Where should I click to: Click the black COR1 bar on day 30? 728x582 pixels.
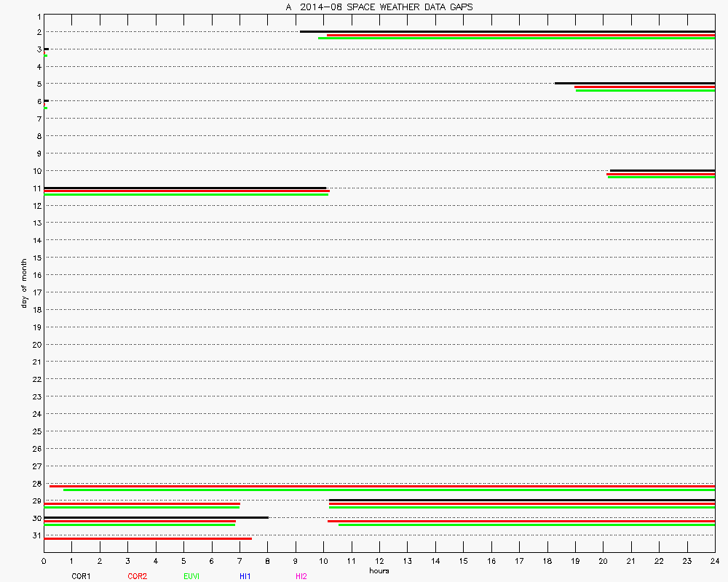[x=156, y=517]
